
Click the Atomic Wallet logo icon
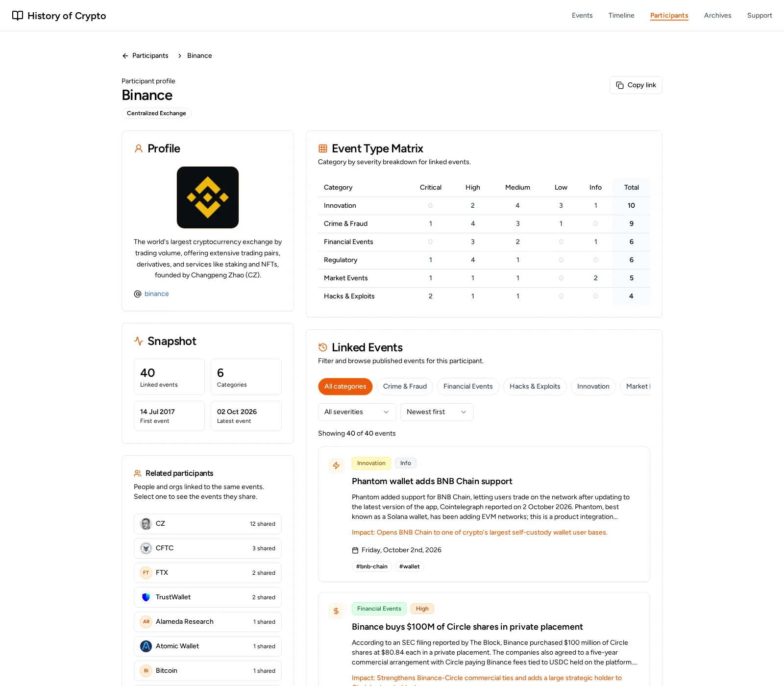146,646
